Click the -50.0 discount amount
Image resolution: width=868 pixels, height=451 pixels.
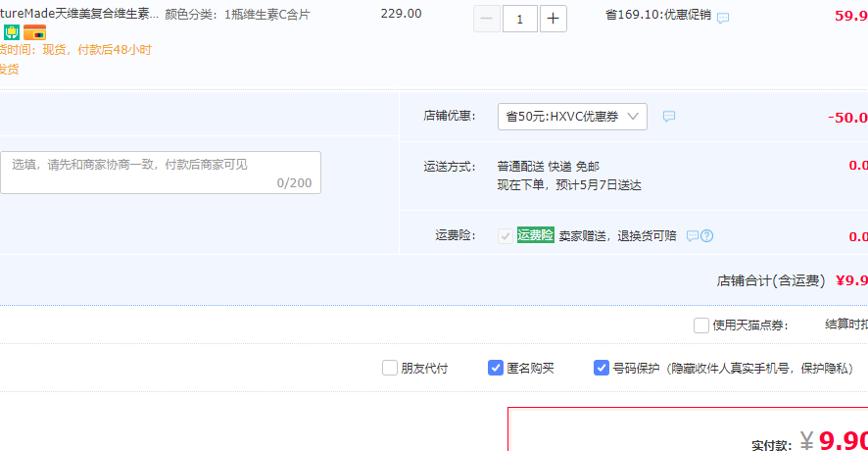point(847,118)
